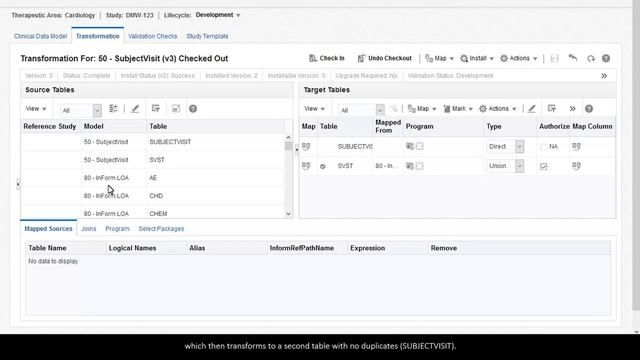Select the Transformation tab
The image size is (640, 360).
[x=98, y=36]
